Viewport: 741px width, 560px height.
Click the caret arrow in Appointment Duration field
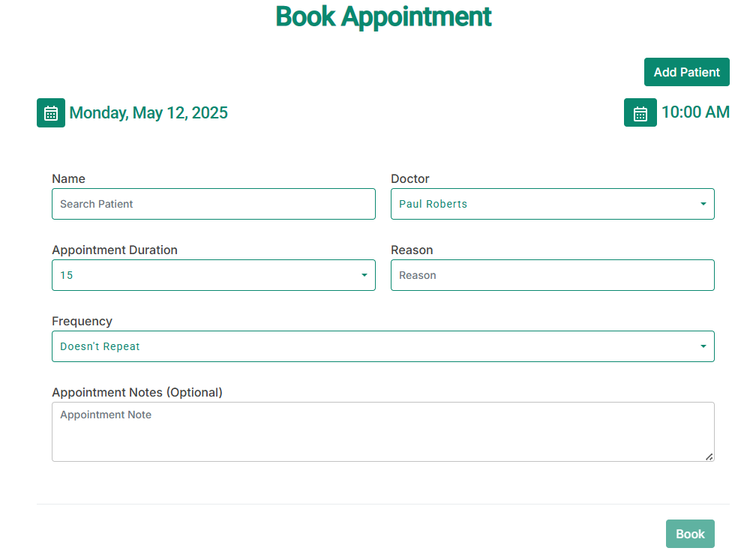click(x=364, y=275)
